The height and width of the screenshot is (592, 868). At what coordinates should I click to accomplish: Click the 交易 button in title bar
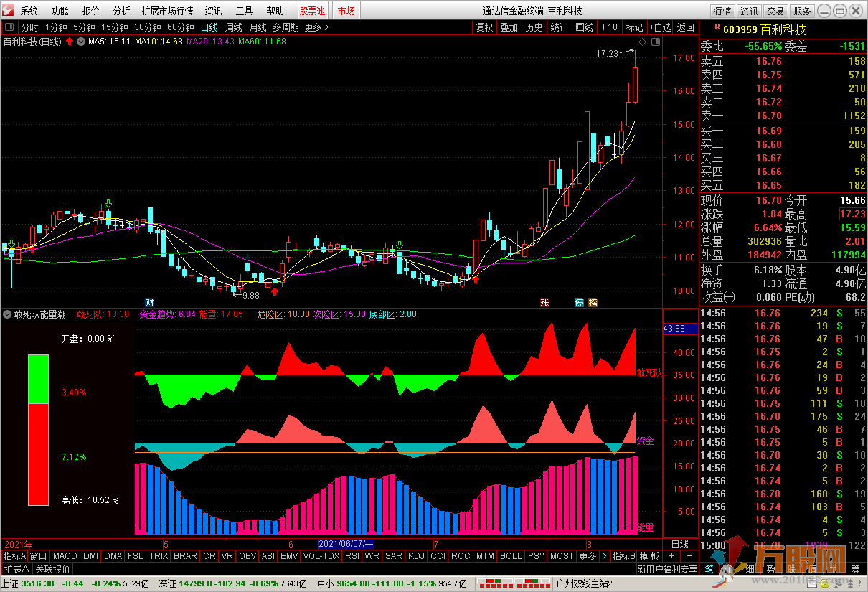(775, 11)
